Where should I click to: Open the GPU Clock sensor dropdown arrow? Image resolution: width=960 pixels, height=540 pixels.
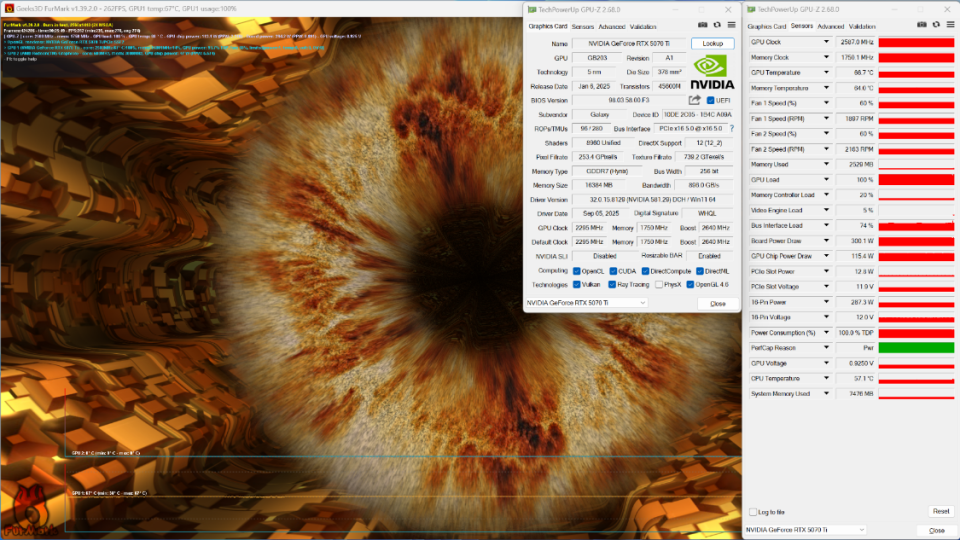click(x=826, y=42)
